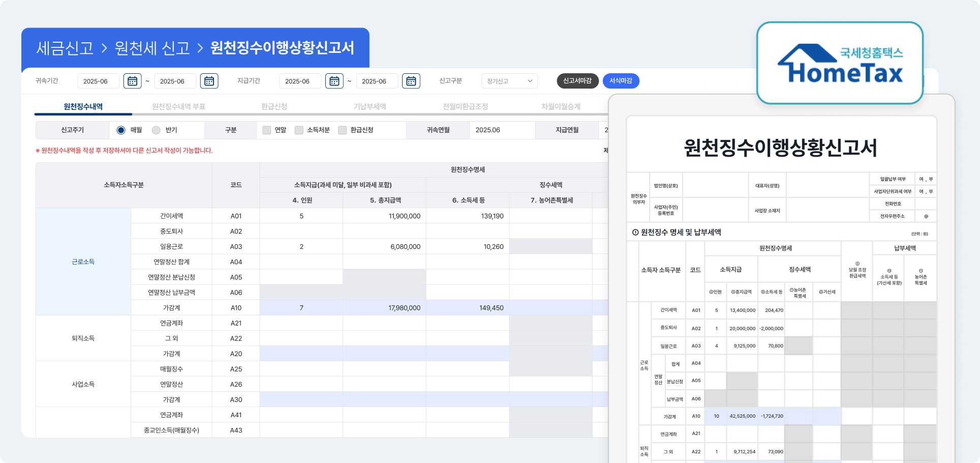980x463 pixels.
Task: Select the 매월 radio button
Action: click(121, 130)
